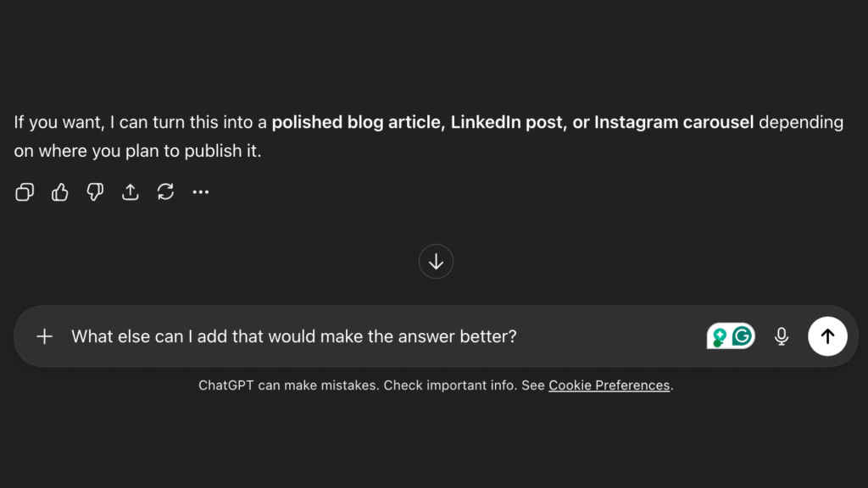The image size is (868, 488).
Task: Open the three-dots more actions menu
Action: pyautogui.click(x=200, y=192)
